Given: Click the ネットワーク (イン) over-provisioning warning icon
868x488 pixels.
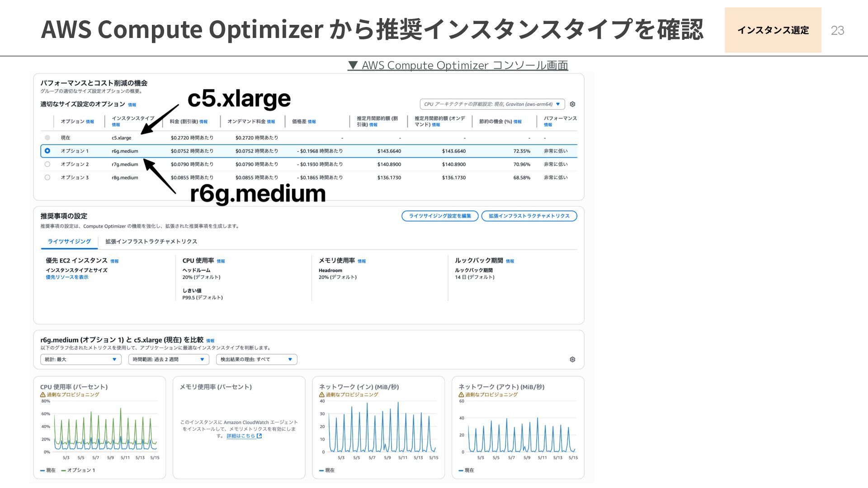Looking at the screenshot, I should (x=322, y=394).
